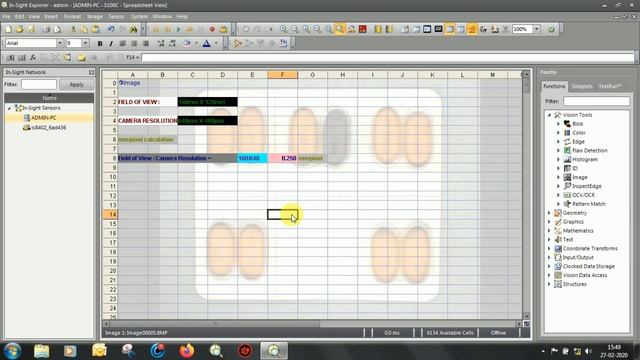The width and height of the screenshot is (640, 360).
Task: Open the Arial font name dropdown
Action: pos(60,43)
